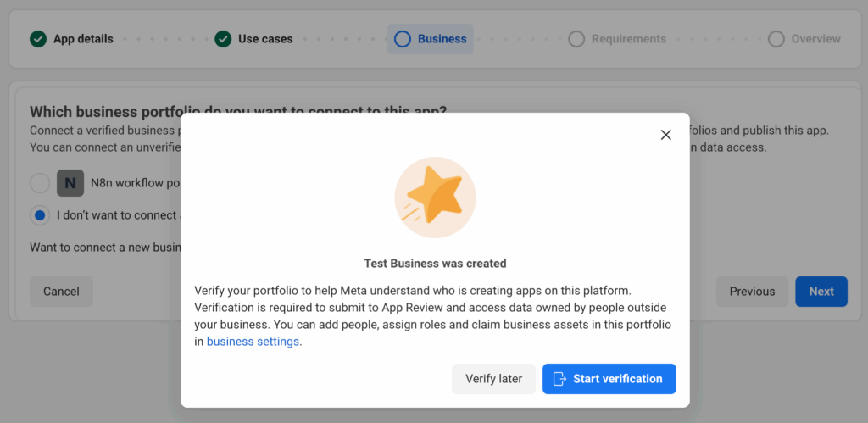868x423 pixels.
Task: Go to the Business step label
Action: (442, 39)
